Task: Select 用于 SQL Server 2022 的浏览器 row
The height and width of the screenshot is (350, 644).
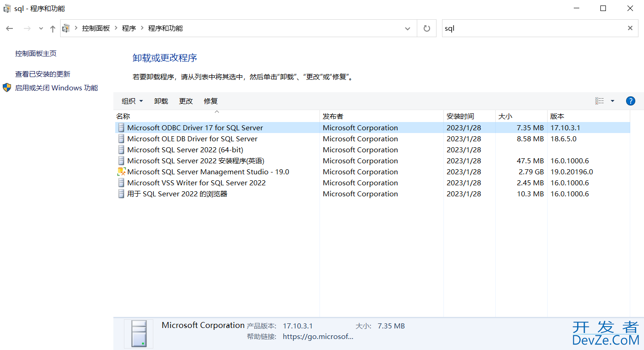Action: [x=372, y=194]
